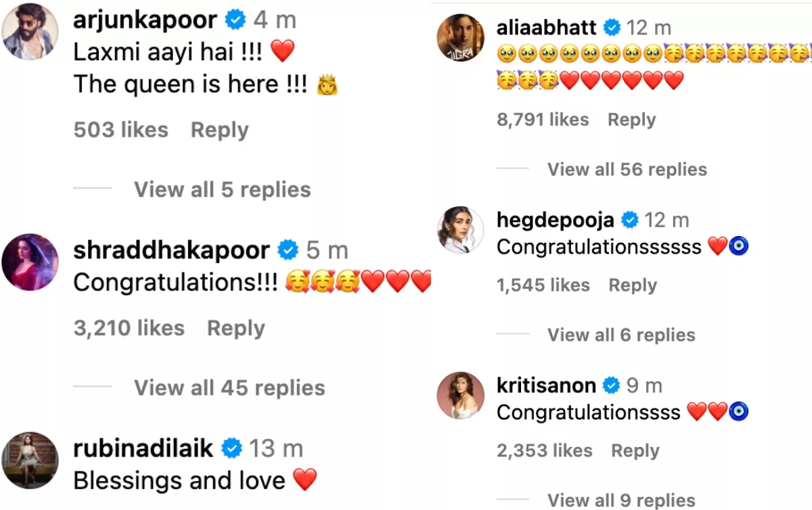The width and height of the screenshot is (812, 510).
Task: Expand View all 5 replies
Action: point(223,189)
